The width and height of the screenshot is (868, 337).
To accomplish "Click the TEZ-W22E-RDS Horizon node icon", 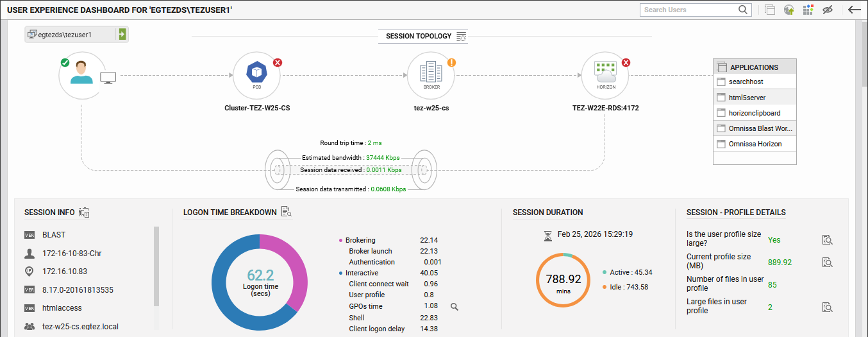I will click(x=605, y=76).
